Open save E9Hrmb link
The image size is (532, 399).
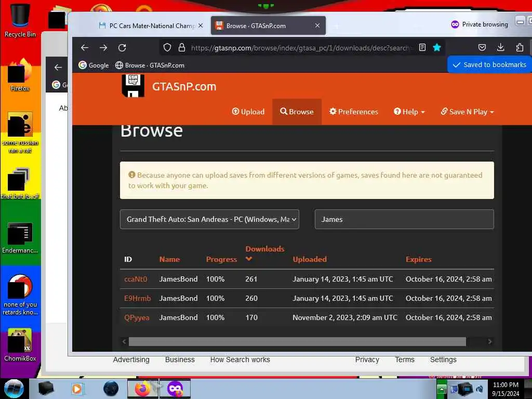[137, 298]
